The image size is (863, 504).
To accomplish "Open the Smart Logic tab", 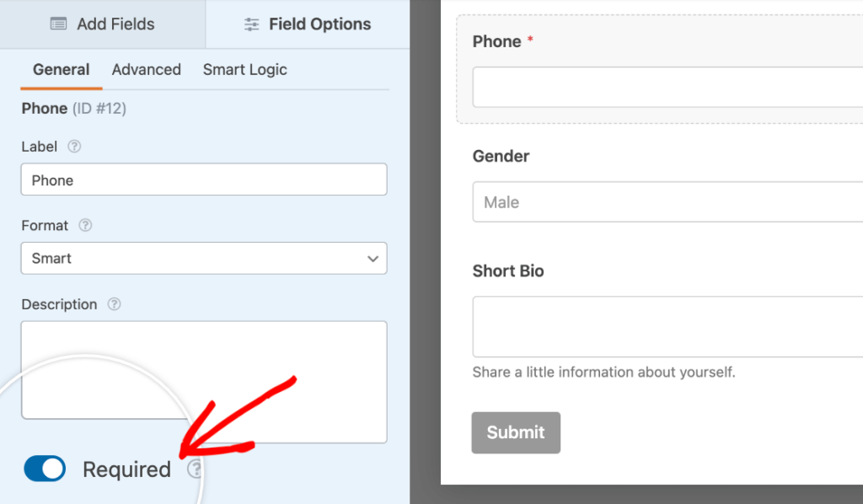I will point(244,69).
